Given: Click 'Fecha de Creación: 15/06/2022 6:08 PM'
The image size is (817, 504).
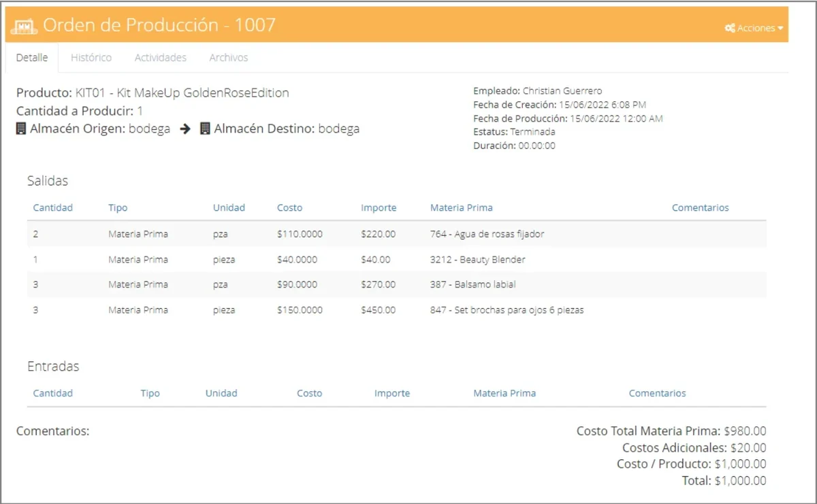Looking at the screenshot, I should click(x=560, y=105).
